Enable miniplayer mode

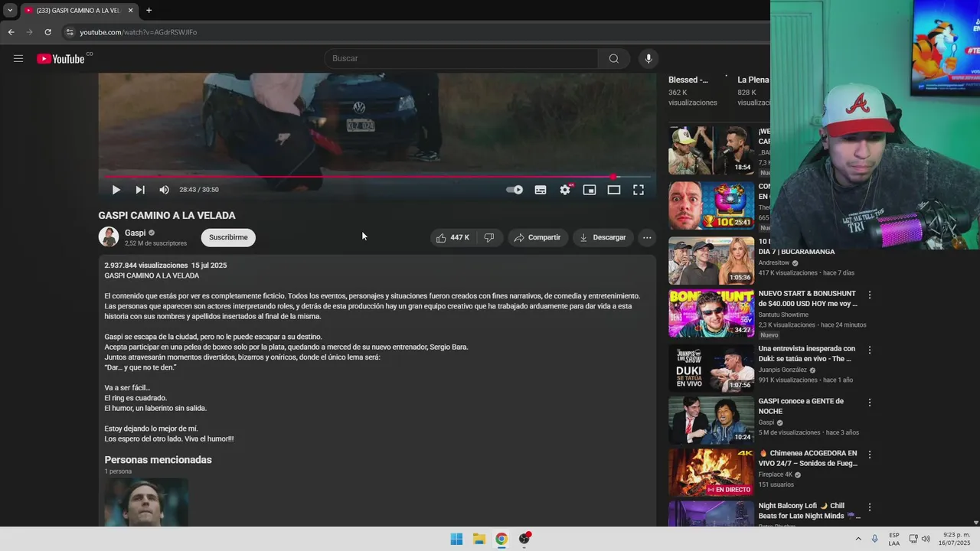pyautogui.click(x=590, y=190)
